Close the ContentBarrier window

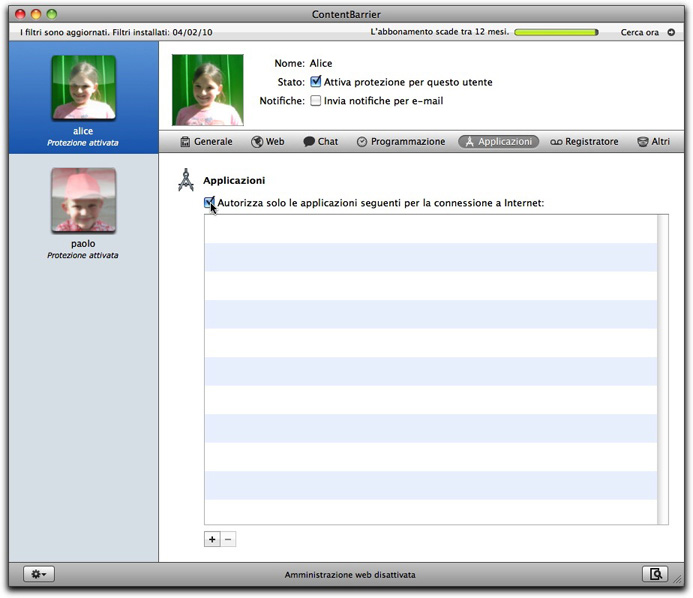[x=20, y=14]
